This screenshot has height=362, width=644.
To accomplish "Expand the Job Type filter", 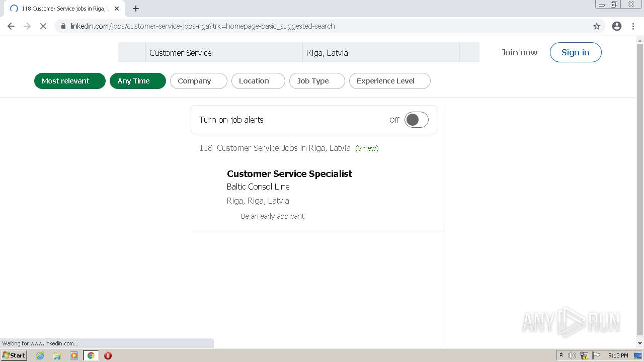I will click(x=317, y=81).
